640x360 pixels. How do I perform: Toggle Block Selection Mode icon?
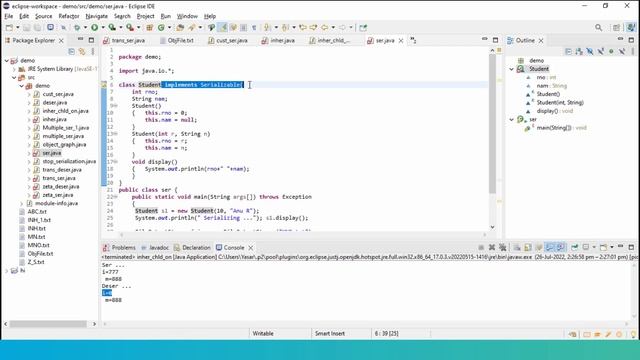[x=244, y=27]
